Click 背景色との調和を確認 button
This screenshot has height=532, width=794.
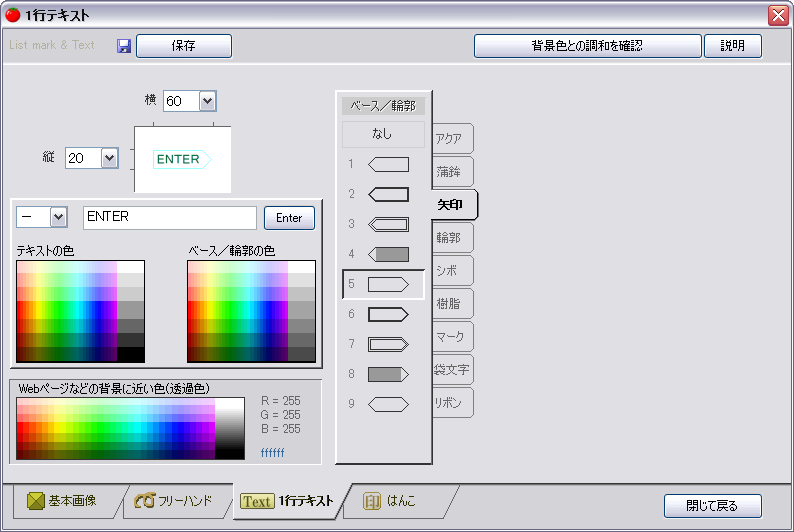[587, 46]
